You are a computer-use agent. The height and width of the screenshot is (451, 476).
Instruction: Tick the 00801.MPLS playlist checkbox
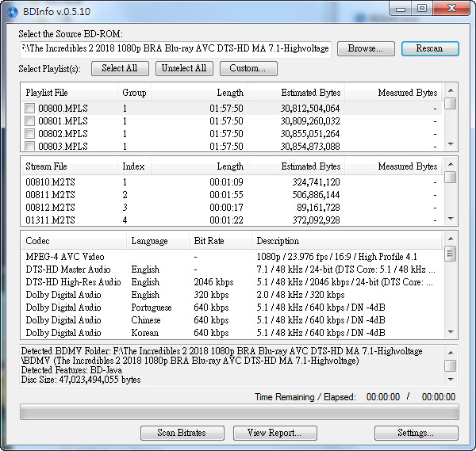30,121
